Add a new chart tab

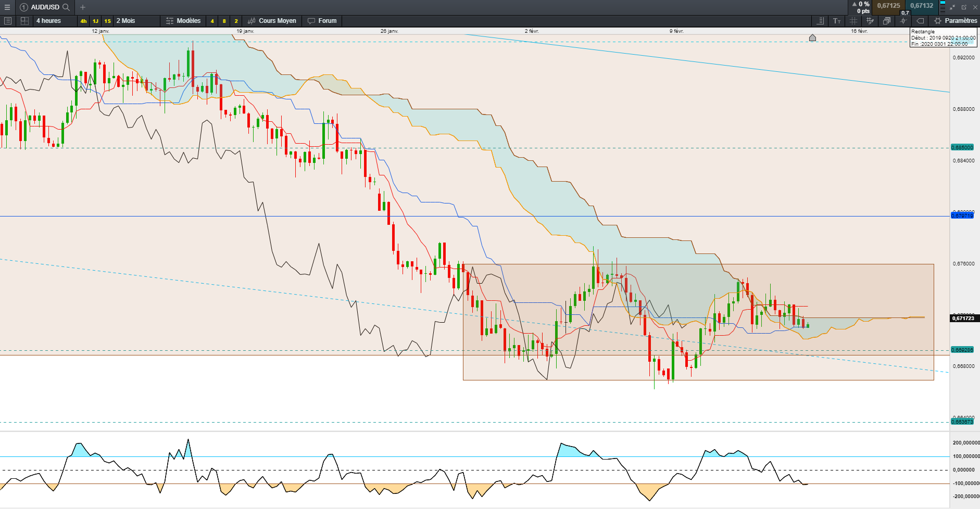[83, 7]
